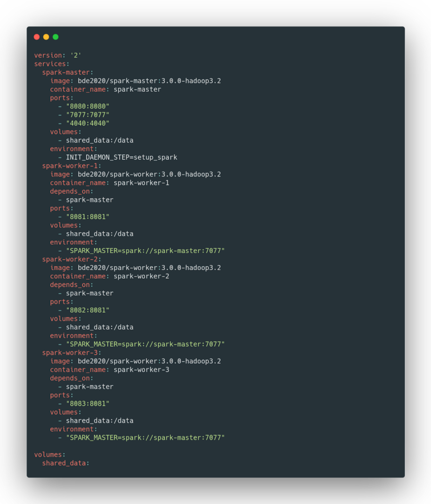Click the red close dot
This screenshot has width=431, height=504.
pos(36,37)
